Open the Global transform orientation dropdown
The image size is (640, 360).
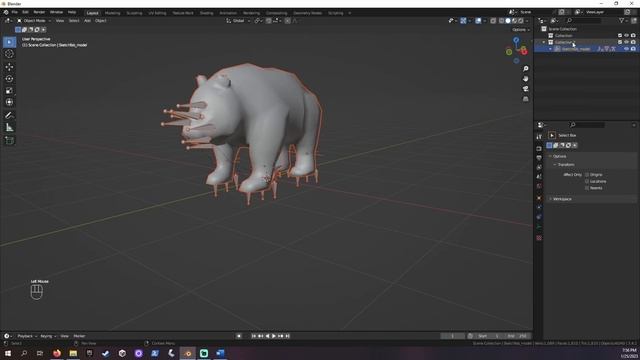click(x=238, y=21)
